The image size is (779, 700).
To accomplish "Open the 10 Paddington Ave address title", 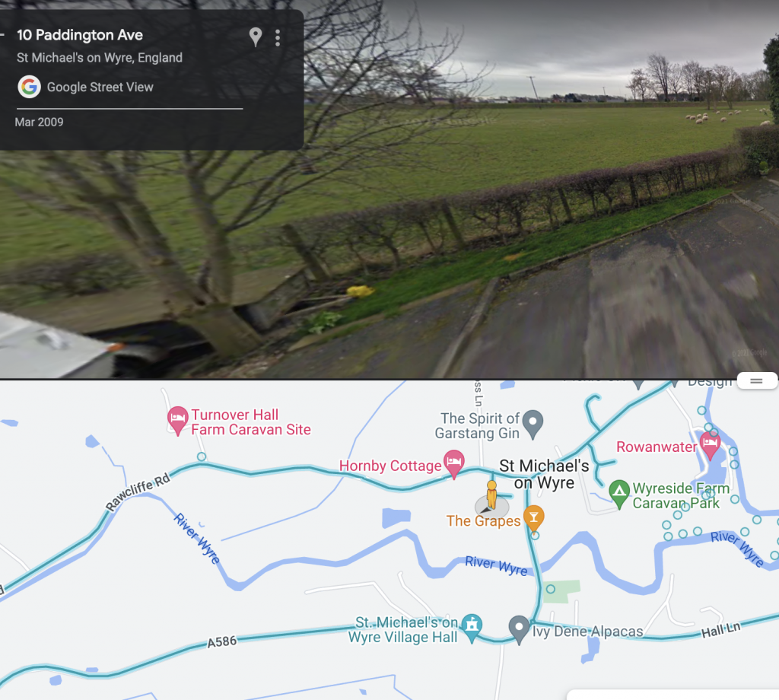I will [80, 35].
